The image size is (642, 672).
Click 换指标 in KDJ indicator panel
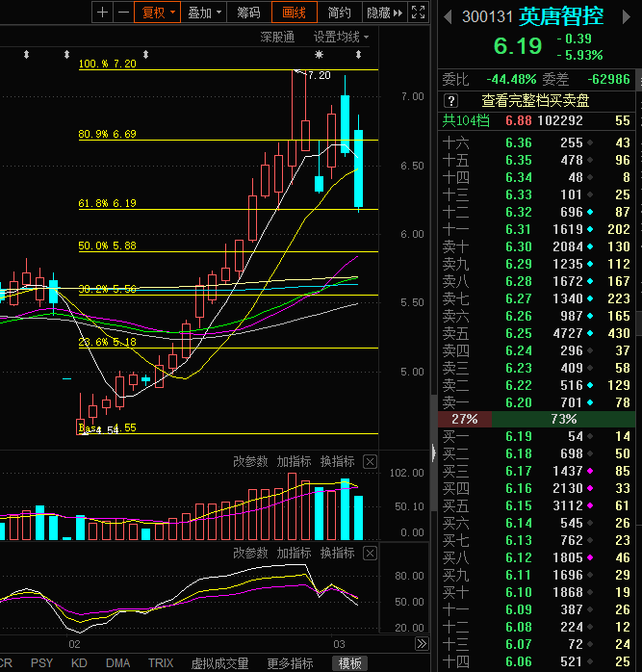click(337, 553)
